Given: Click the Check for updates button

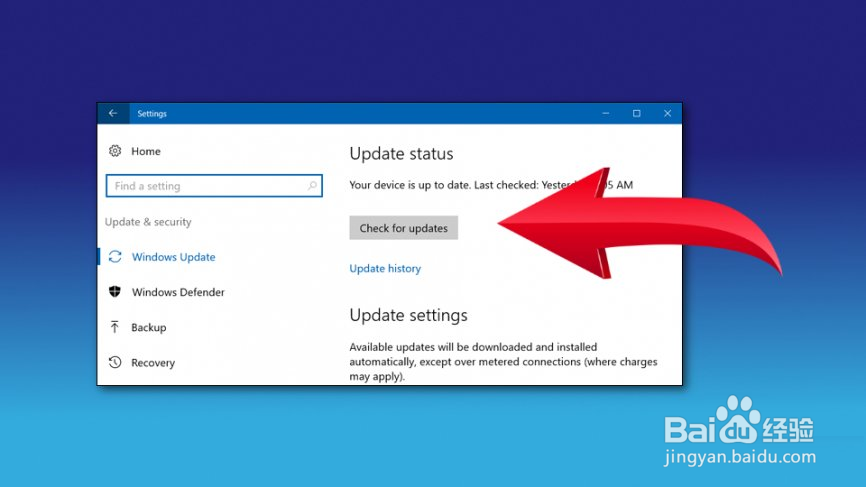Looking at the screenshot, I should click(x=404, y=228).
